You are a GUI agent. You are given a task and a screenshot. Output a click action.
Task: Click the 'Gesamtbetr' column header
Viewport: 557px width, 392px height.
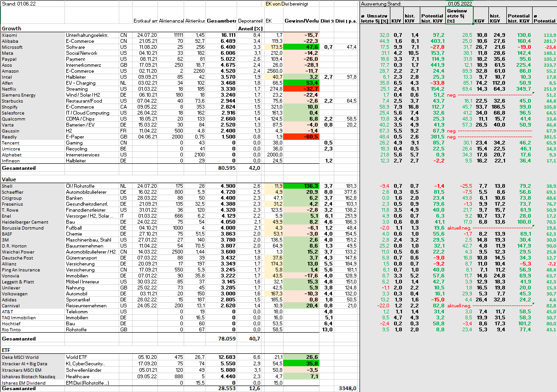click(221, 21)
